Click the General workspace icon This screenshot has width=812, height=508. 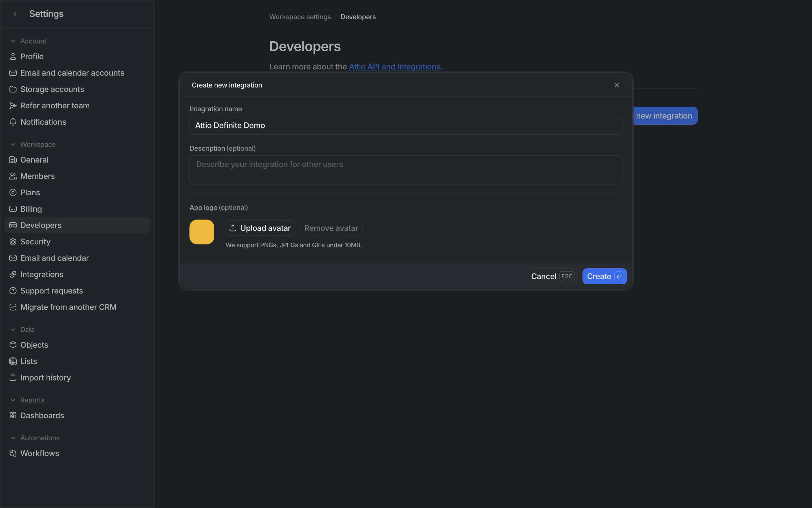13,160
